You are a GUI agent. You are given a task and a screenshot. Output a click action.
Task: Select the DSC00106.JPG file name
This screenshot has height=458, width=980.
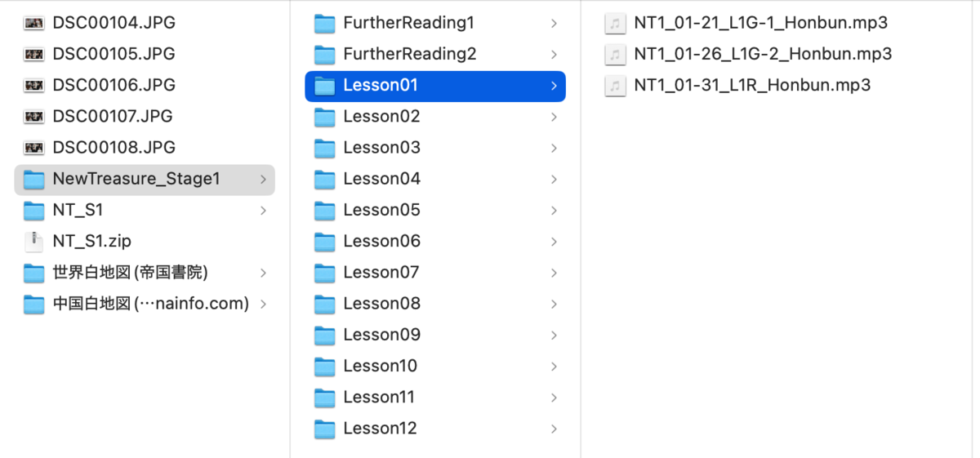click(114, 85)
